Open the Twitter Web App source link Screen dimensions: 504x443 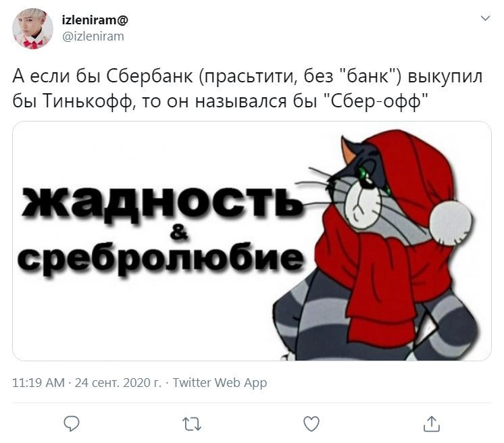[220, 383]
